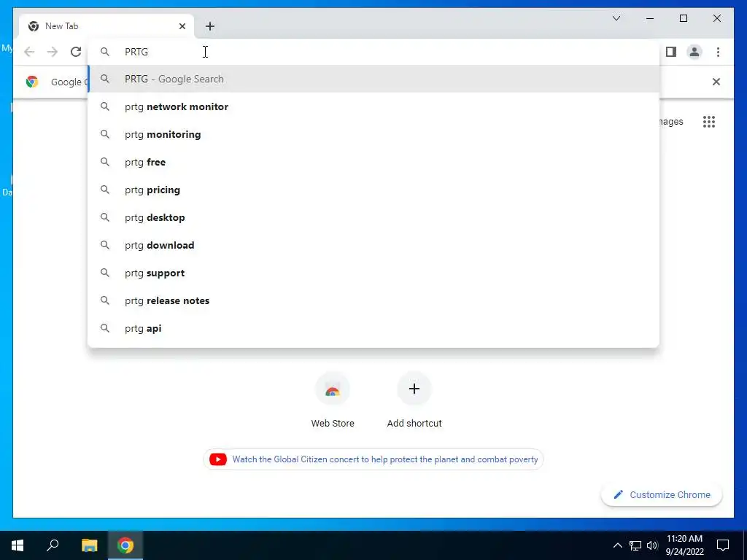Click the Customize Chrome button
This screenshot has height=560, width=747.
(x=662, y=495)
